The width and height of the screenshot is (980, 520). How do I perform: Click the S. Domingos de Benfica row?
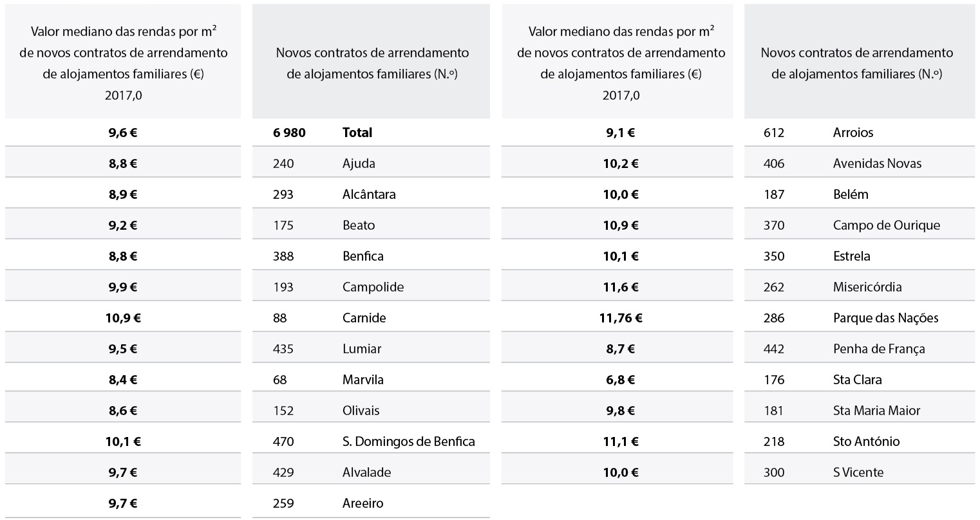point(371,441)
